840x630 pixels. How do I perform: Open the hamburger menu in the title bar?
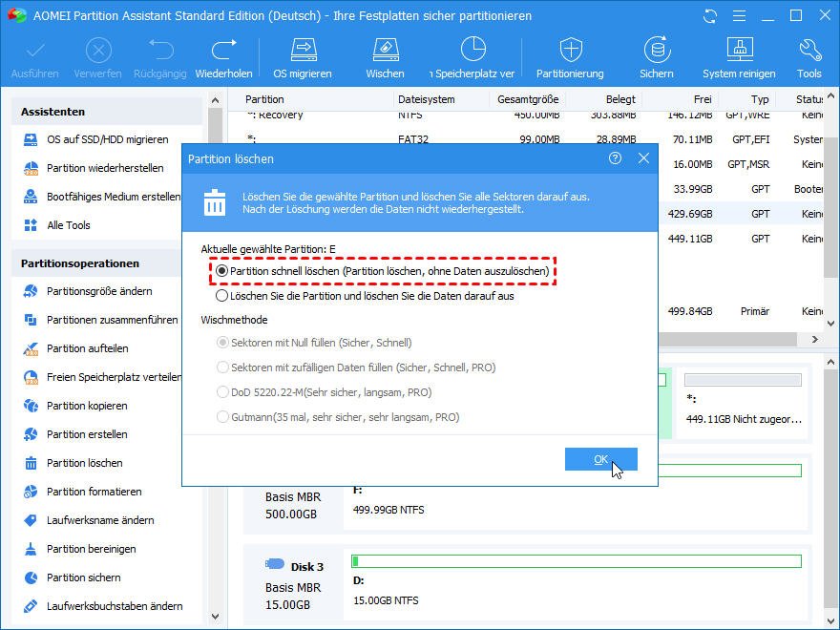tap(739, 16)
